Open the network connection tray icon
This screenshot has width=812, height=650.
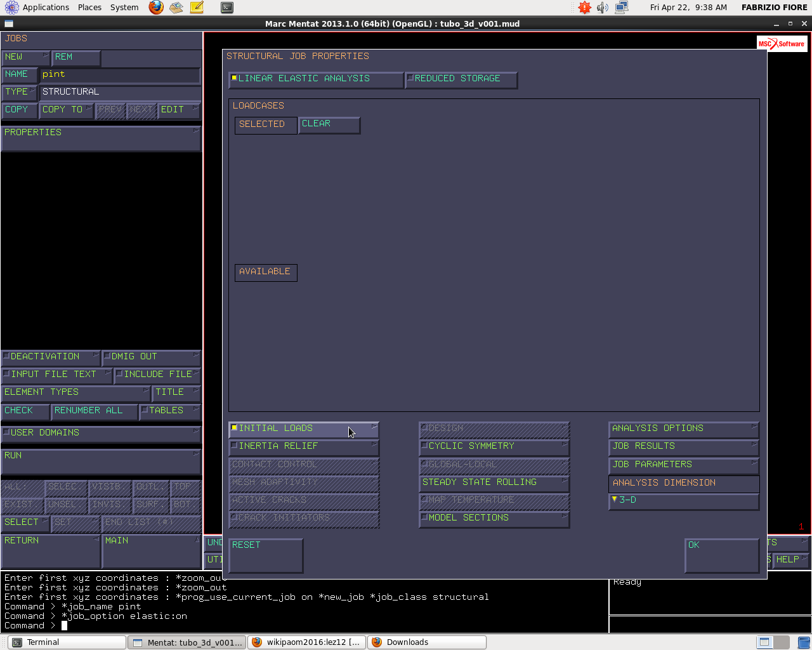point(621,8)
